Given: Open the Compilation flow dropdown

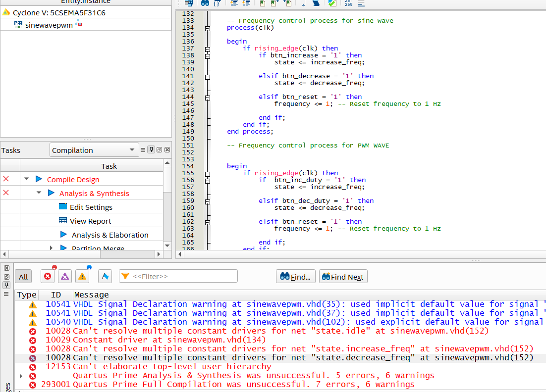Looking at the screenshot, I should 132,150.
